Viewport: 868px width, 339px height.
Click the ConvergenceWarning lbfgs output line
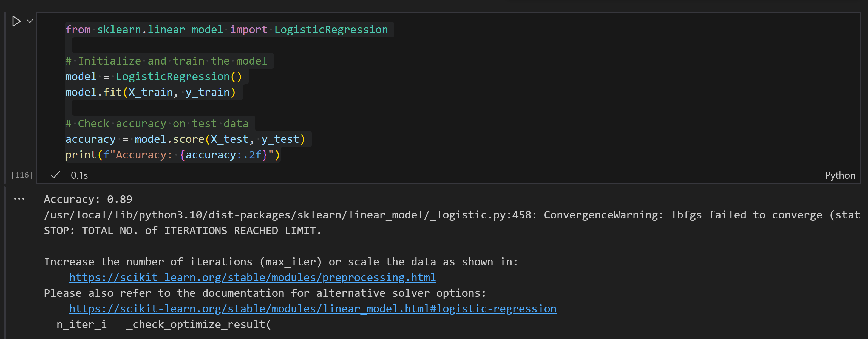452,215
